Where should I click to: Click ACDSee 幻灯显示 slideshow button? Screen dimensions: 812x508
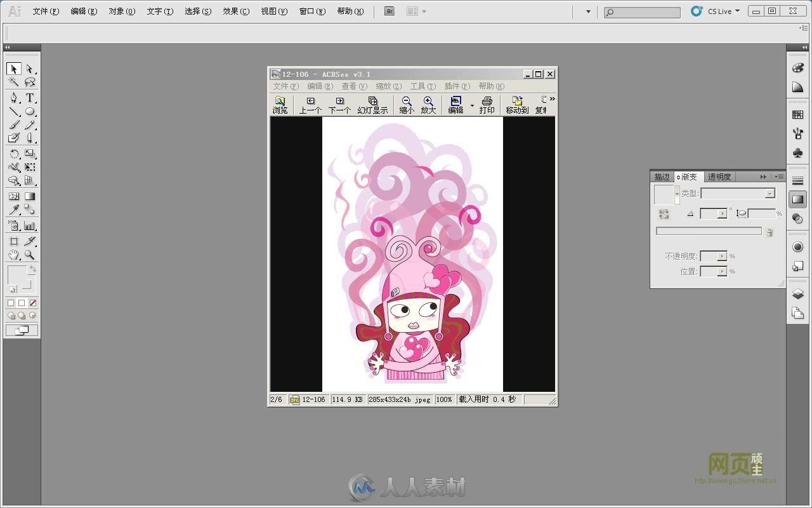(x=372, y=105)
